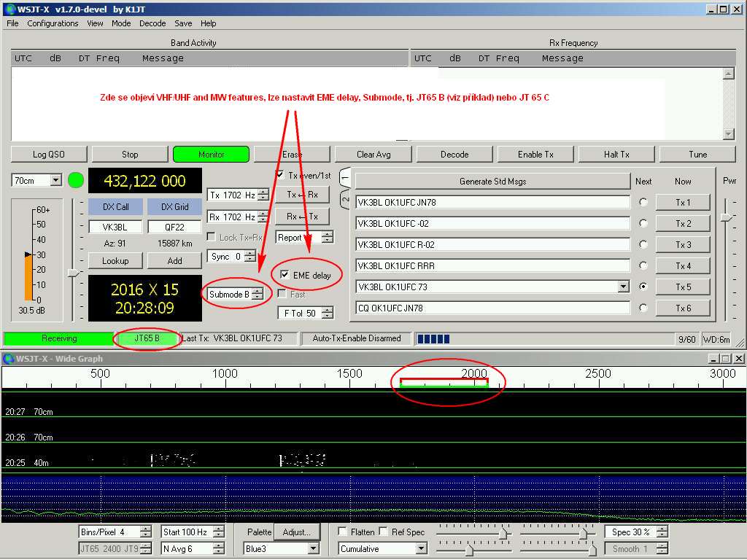Adjust the Tx 1702 Hz spinner arrows
This screenshot has height=560, width=747.
(x=263, y=195)
